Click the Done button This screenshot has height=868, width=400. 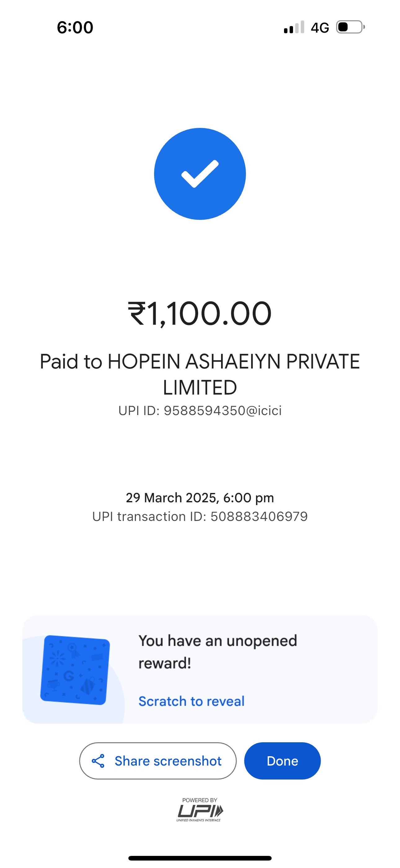282,761
